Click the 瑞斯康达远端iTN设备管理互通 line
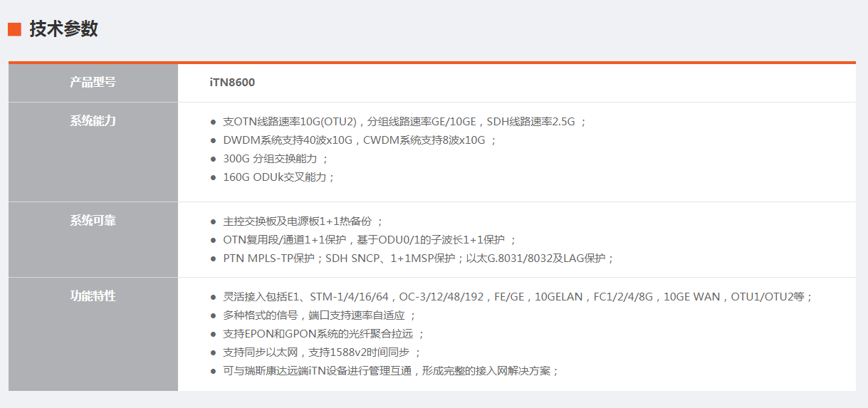The image size is (868, 408). coord(391,371)
